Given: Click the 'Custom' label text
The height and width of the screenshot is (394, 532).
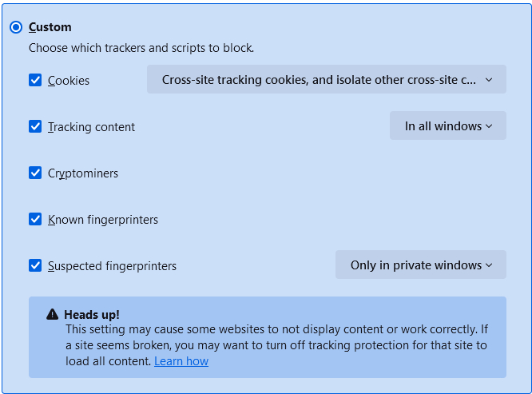Looking at the screenshot, I should 50,27.
